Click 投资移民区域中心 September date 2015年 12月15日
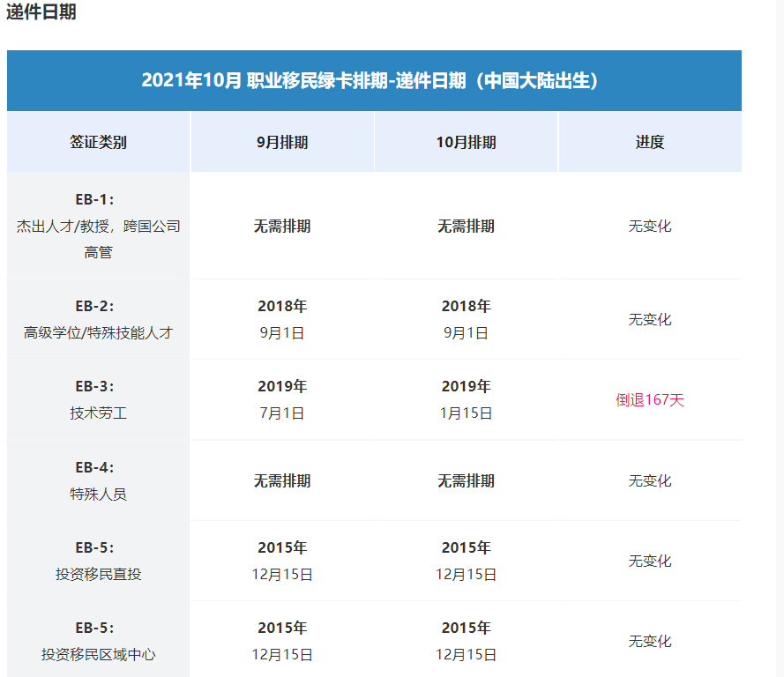784x677 pixels. 282,639
